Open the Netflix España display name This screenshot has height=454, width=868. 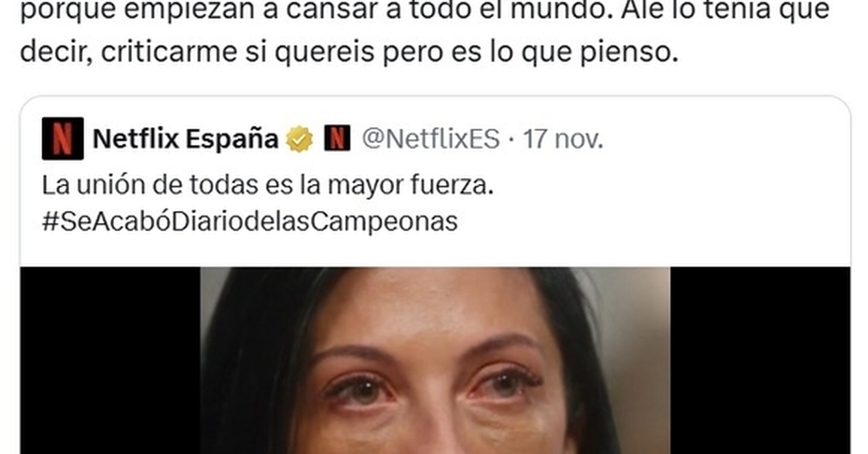point(185,139)
